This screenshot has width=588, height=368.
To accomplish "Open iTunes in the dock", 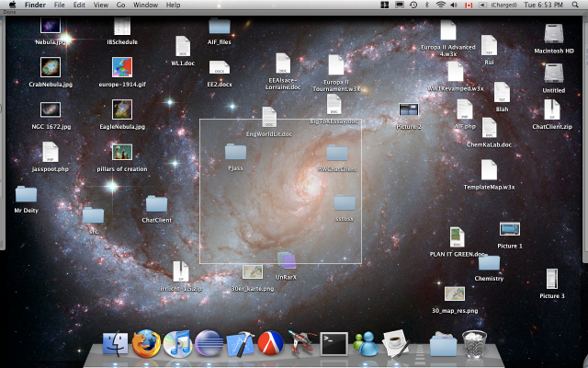I will (x=177, y=343).
